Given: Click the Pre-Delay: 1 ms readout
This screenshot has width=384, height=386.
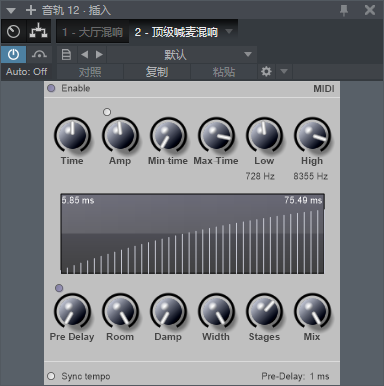Looking at the screenshot, I should (x=295, y=376).
